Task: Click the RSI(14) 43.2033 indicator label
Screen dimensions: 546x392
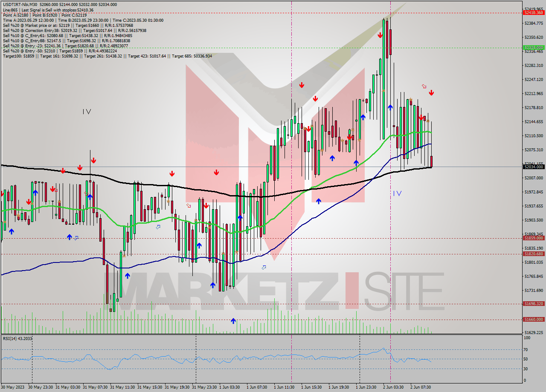Action: tap(17, 338)
